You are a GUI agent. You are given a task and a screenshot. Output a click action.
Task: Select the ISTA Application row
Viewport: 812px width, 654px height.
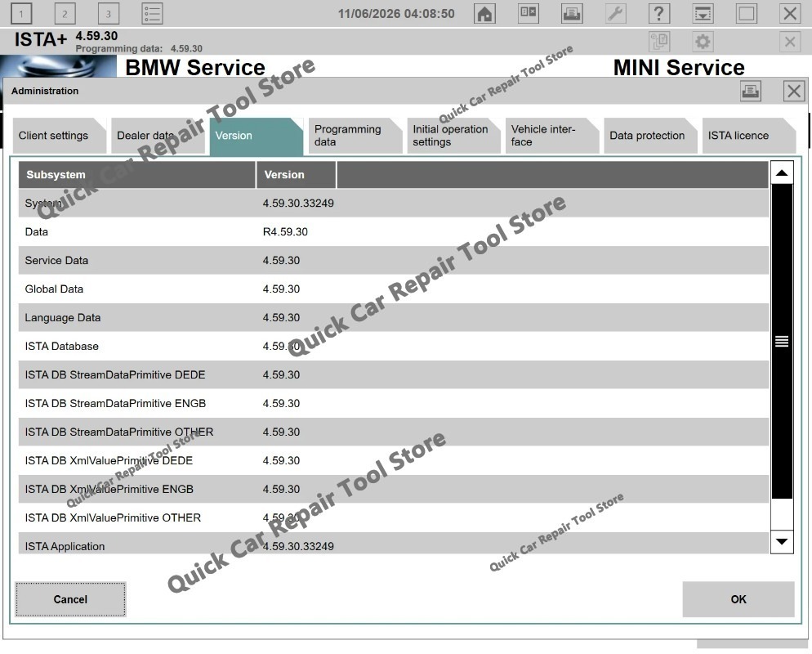(394, 544)
